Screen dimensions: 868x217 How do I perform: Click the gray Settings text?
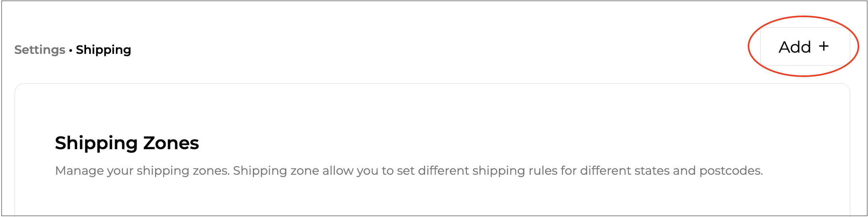40,50
